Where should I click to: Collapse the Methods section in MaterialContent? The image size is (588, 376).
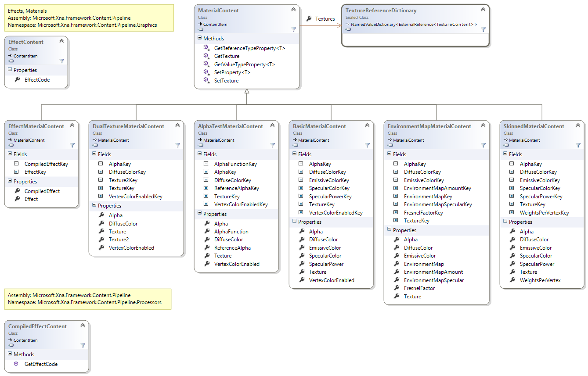point(199,39)
